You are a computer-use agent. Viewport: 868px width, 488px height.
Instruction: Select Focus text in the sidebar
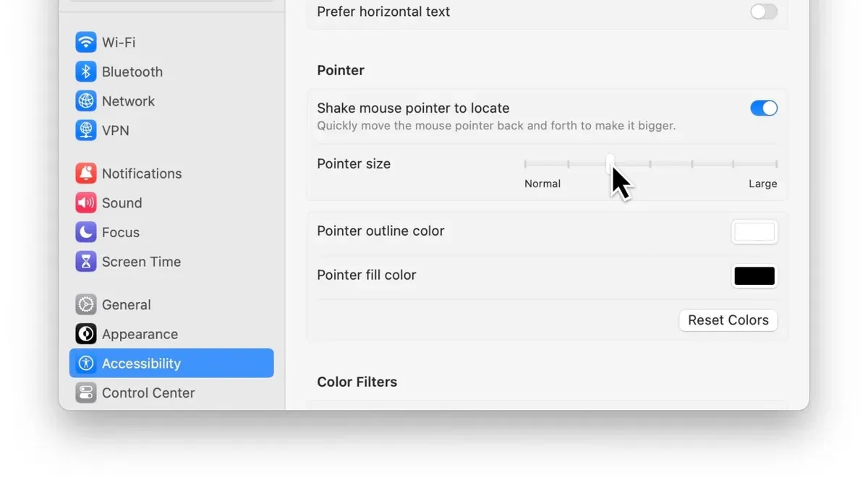[121, 232]
